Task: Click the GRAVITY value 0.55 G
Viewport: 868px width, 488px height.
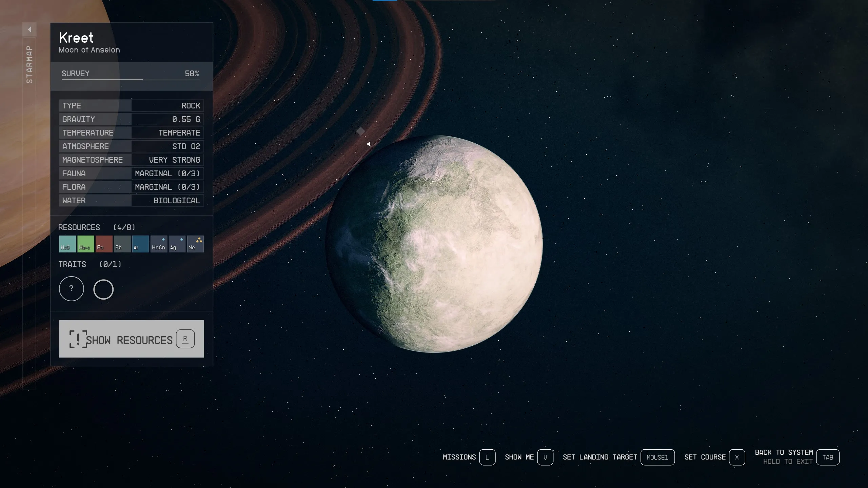Action: tap(186, 119)
